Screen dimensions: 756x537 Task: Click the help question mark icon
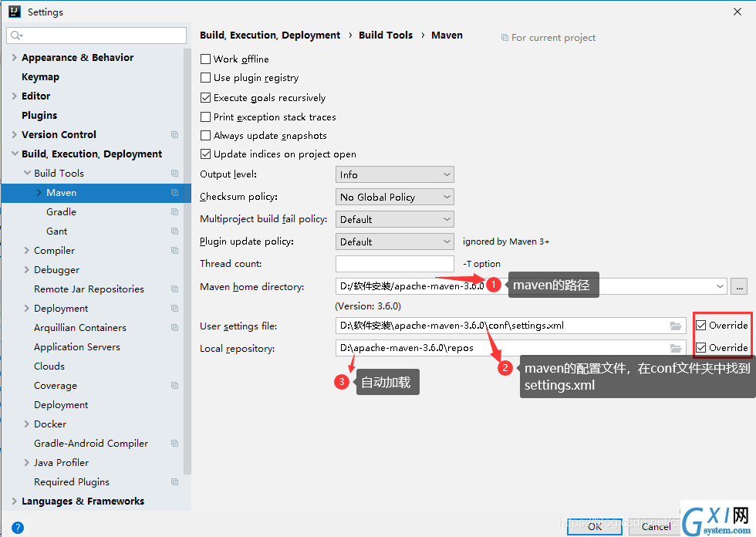click(x=17, y=528)
